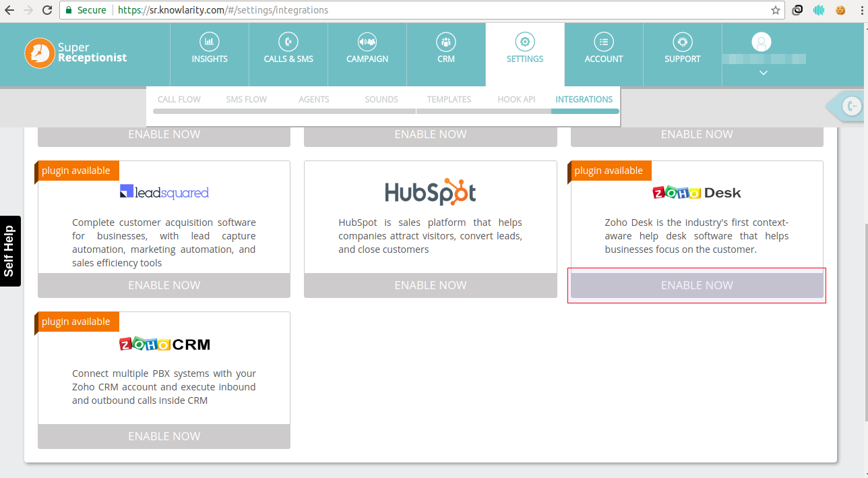Switch to Sounds tab

[381, 99]
